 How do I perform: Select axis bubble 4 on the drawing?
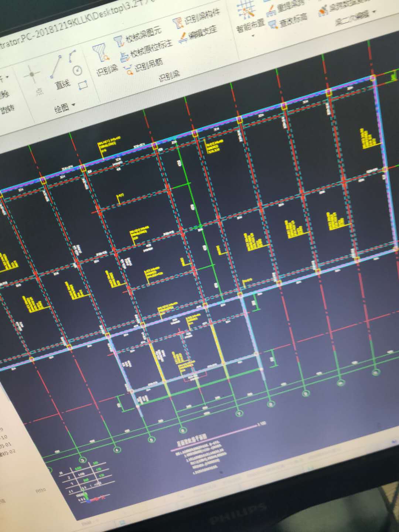(117, 450)
